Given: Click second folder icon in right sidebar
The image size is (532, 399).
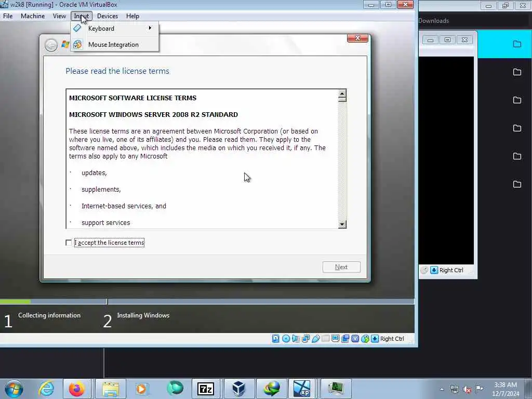Looking at the screenshot, I should (x=517, y=72).
